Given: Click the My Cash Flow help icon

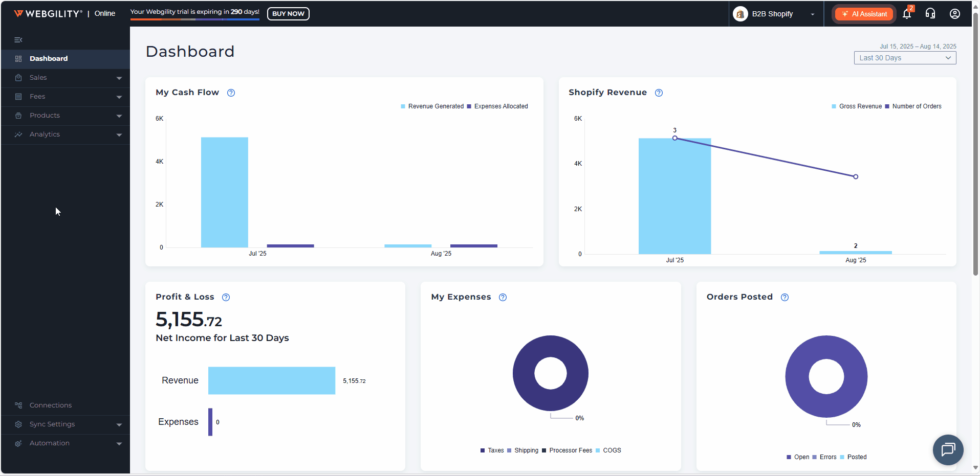Looking at the screenshot, I should click(x=231, y=93).
